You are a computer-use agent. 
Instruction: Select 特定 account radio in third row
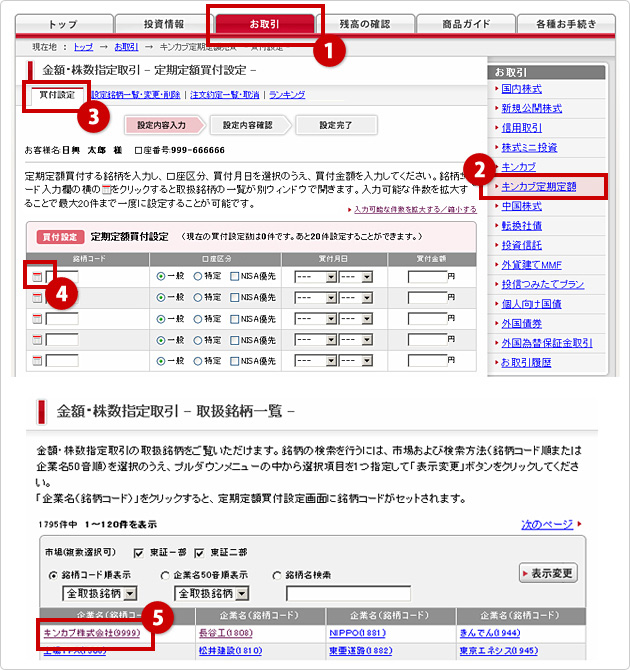point(197,319)
